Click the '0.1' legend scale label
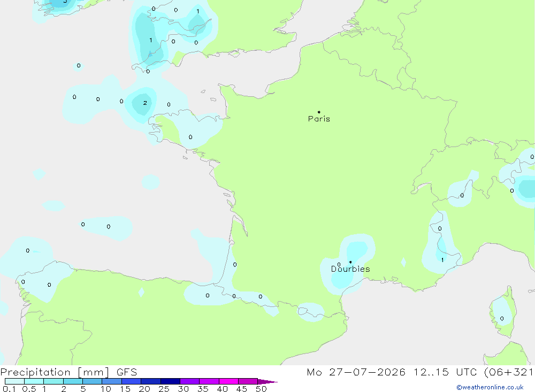This screenshot has height=392, width=535. tap(9, 389)
